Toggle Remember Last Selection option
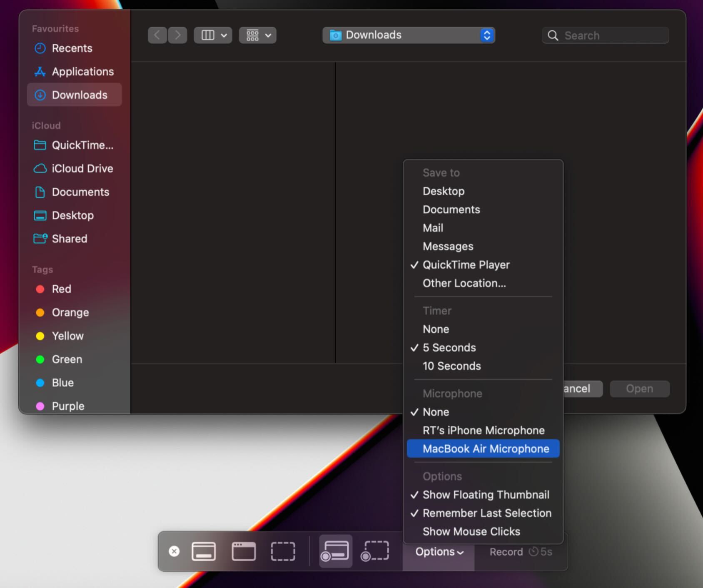This screenshot has width=703, height=588. [483, 513]
